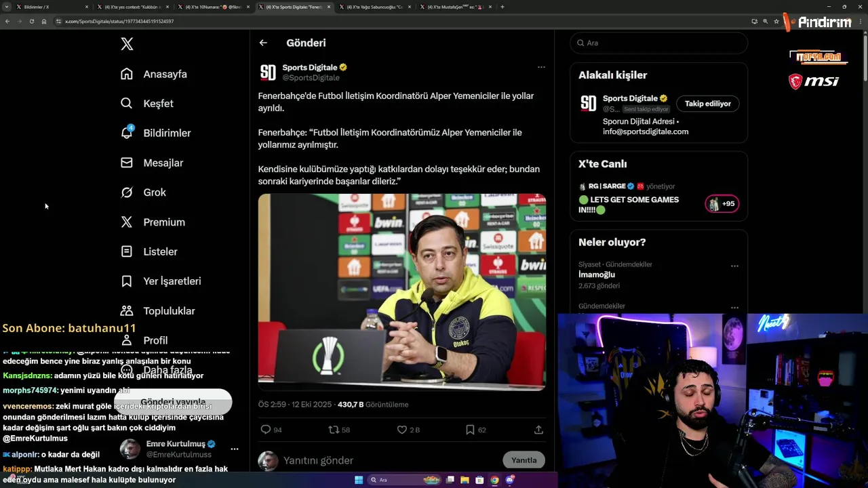Click browser back arrow
The image size is (868, 488).
pos(7,21)
